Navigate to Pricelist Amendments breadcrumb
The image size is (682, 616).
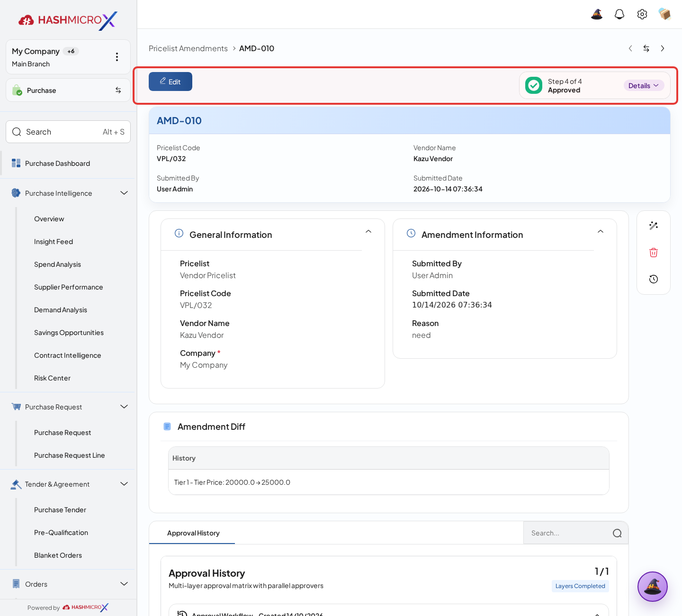tap(188, 48)
